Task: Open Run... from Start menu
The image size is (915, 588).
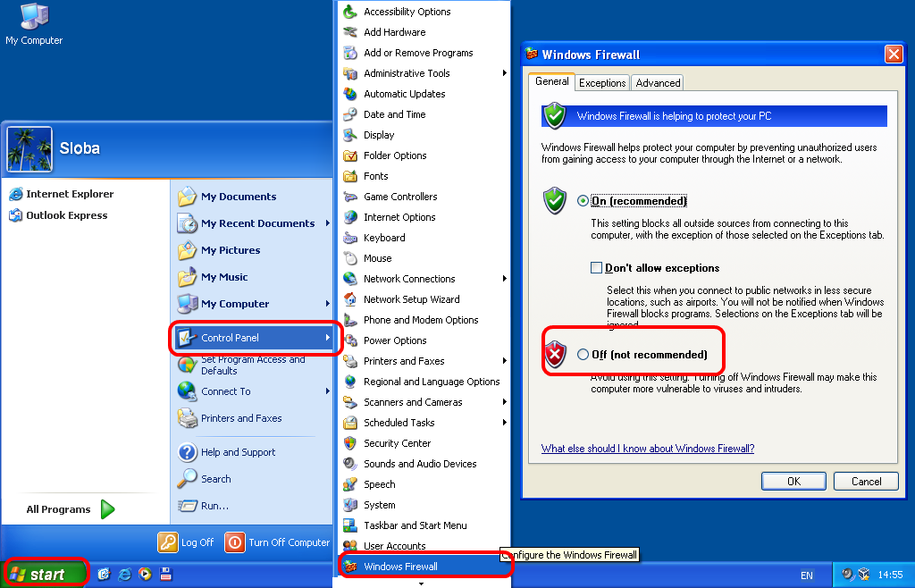Action: [x=203, y=506]
